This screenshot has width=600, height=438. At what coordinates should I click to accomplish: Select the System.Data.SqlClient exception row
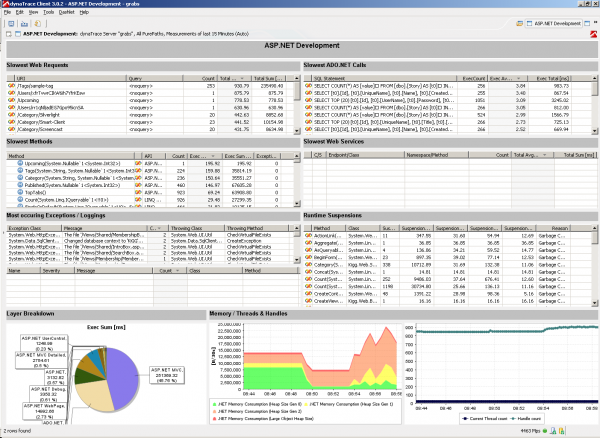click(150, 241)
